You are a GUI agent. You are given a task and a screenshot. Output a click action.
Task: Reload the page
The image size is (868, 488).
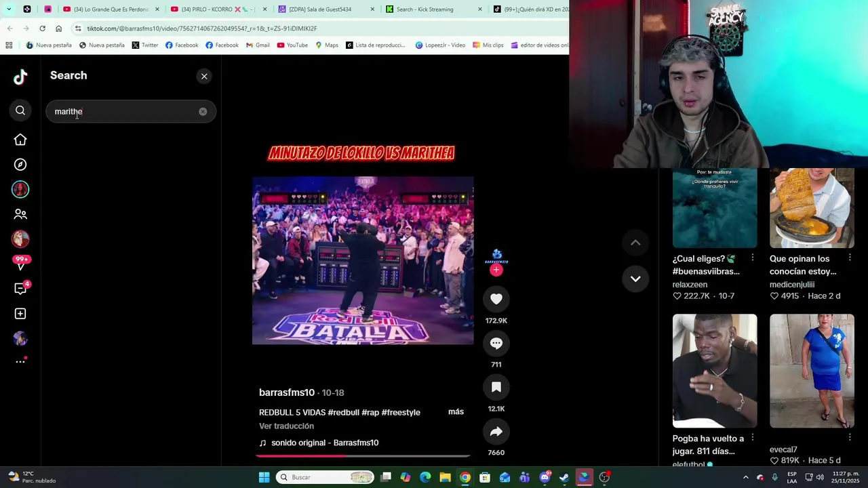42,28
